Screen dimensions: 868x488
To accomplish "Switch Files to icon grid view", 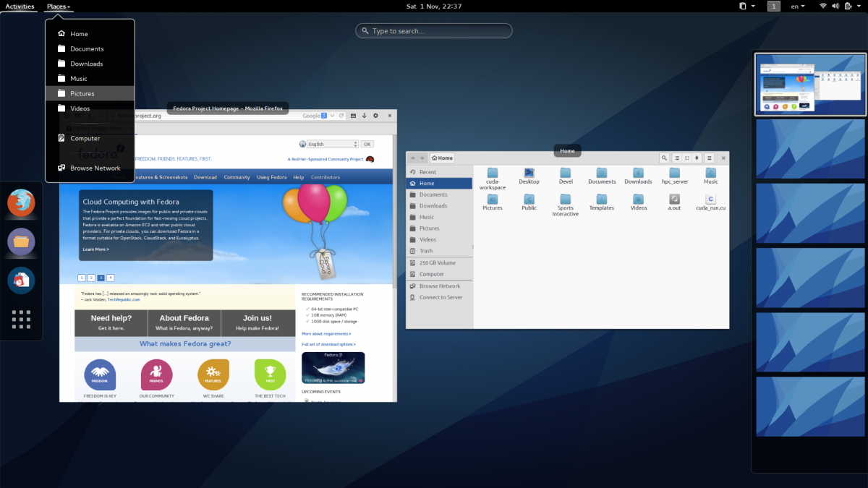I will [686, 158].
